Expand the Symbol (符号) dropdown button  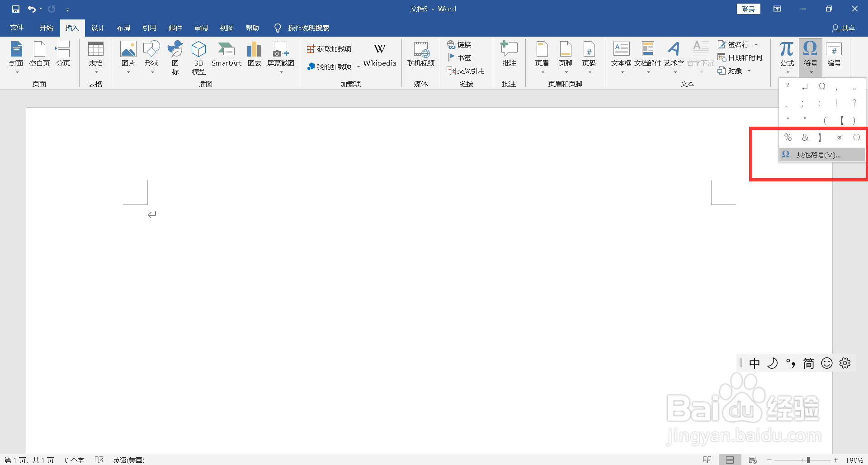(811, 57)
